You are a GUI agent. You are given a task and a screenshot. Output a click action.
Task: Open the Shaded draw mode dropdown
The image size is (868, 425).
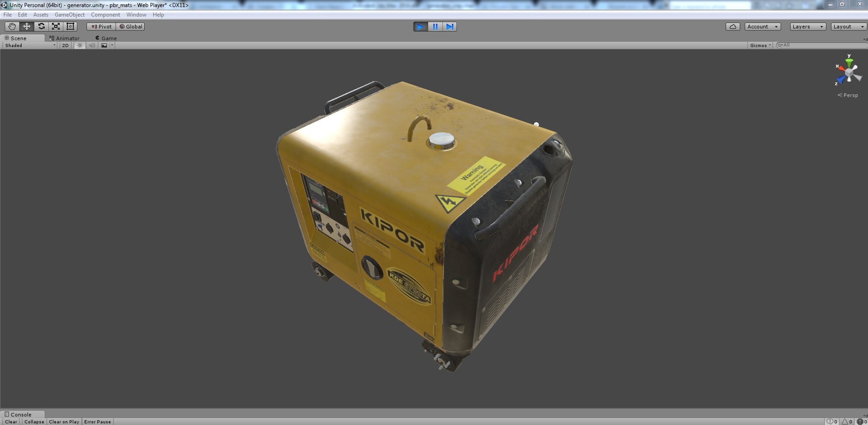pyautogui.click(x=30, y=45)
